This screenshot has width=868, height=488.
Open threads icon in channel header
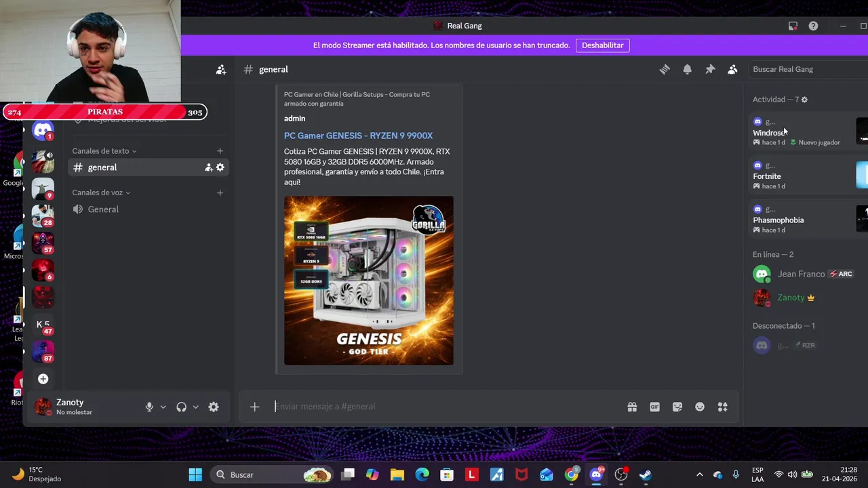[665, 69]
